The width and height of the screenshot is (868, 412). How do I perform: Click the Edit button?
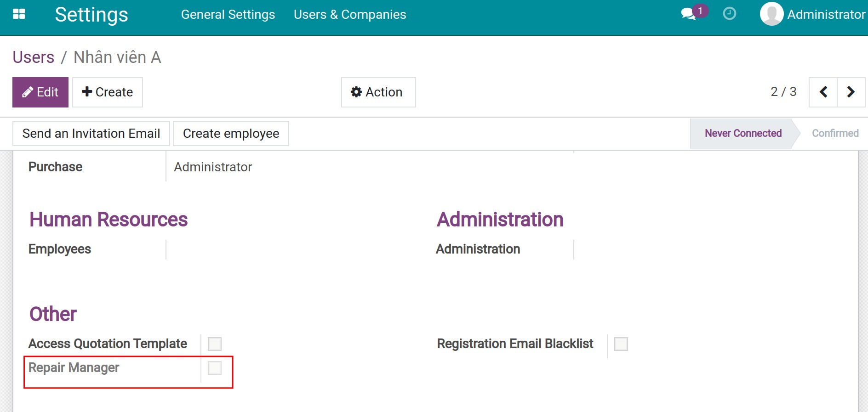[40, 92]
